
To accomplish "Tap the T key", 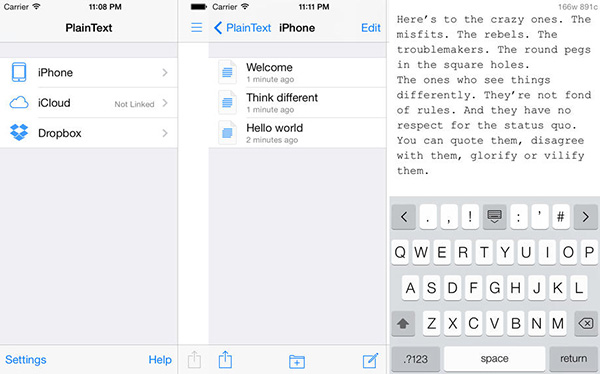I will point(484,252).
